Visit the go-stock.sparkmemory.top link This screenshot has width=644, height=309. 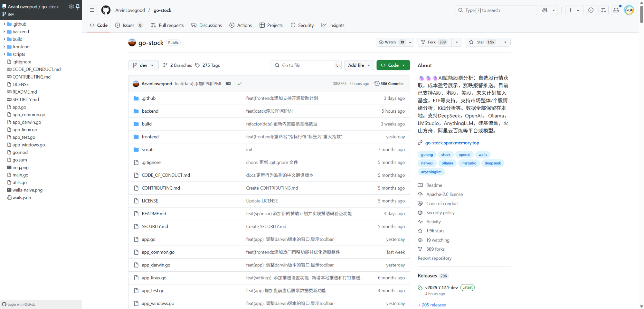(x=452, y=143)
